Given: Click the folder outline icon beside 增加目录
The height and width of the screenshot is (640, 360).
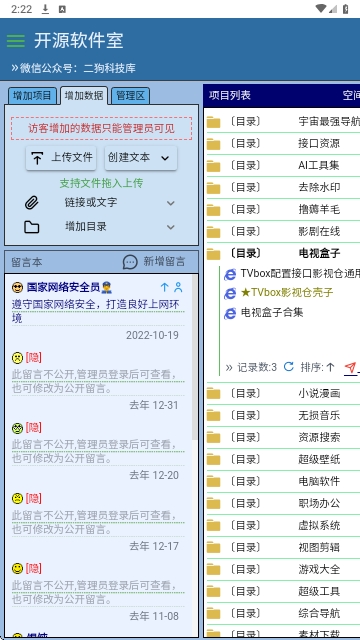Looking at the screenshot, I should (31, 227).
